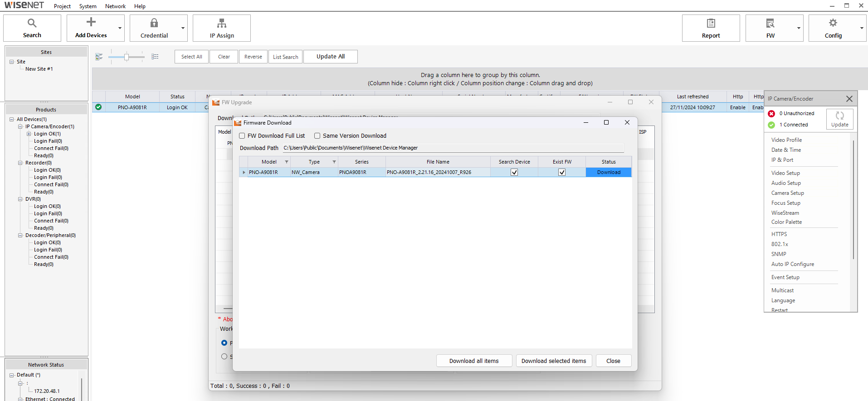868x401 pixels.
Task: Open the Config gear icon
Action: point(833,23)
